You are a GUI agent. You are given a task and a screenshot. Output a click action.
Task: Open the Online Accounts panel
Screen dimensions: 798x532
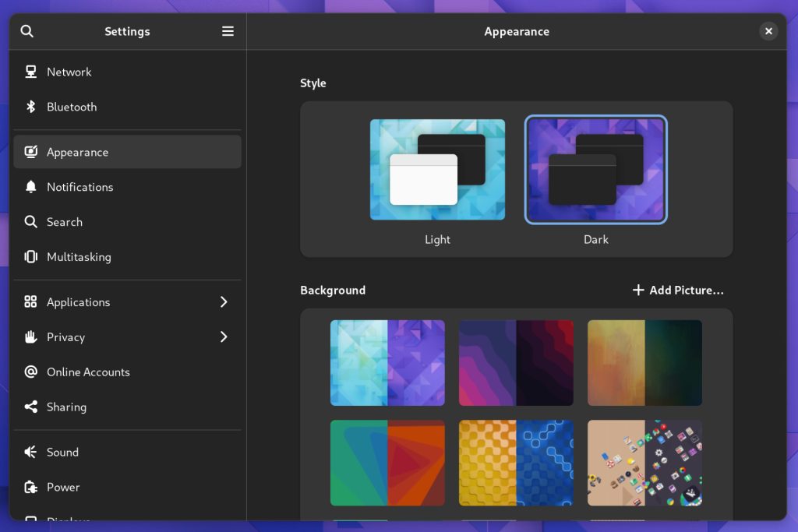coord(88,372)
